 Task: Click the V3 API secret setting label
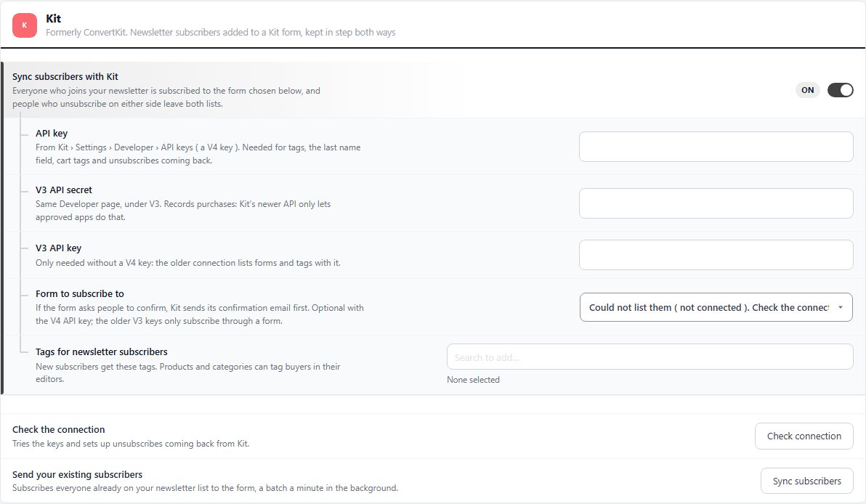click(x=63, y=190)
